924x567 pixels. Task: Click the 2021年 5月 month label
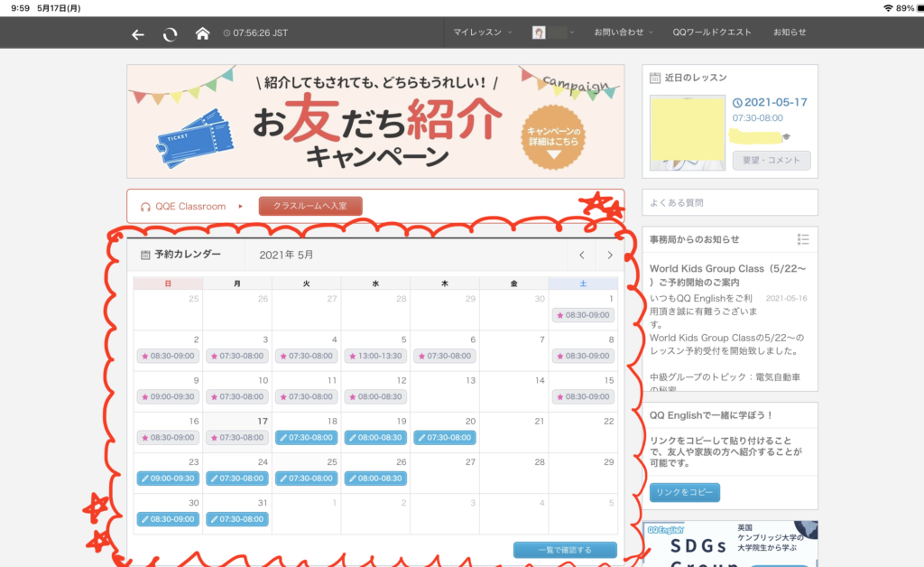pyautogui.click(x=286, y=256)
